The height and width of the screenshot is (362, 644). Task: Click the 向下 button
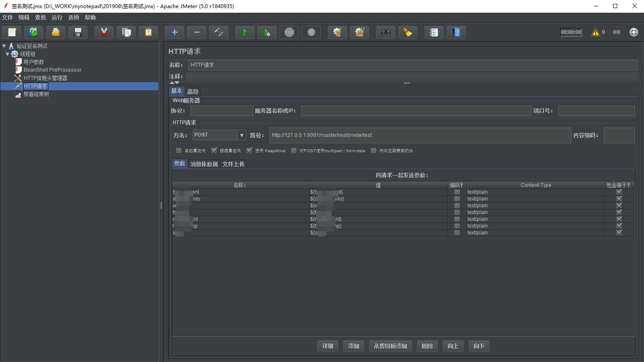(x=479, y=346)
